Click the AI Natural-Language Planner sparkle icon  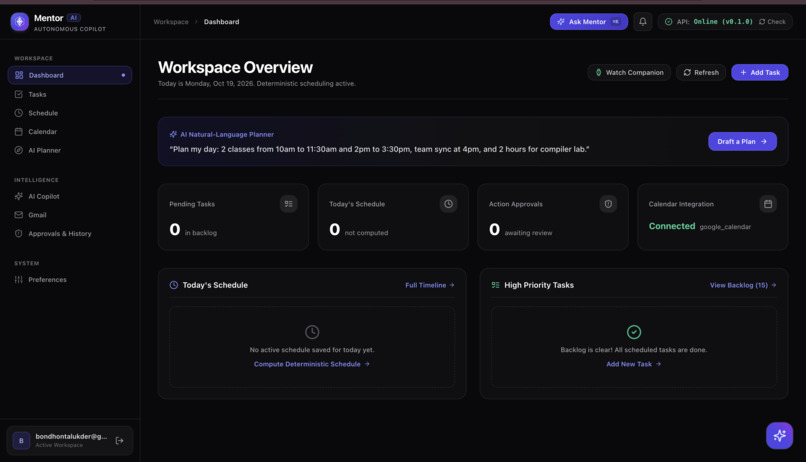pos(173,134)
